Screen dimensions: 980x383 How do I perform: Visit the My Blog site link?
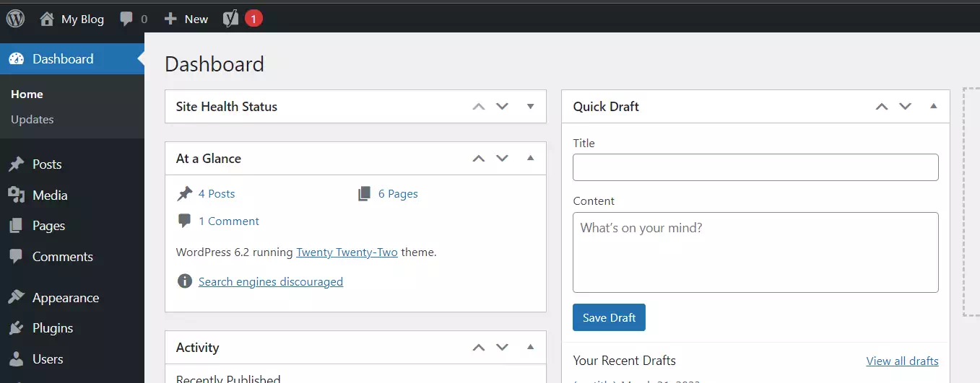pyautogui.click(x=71, y=19)
